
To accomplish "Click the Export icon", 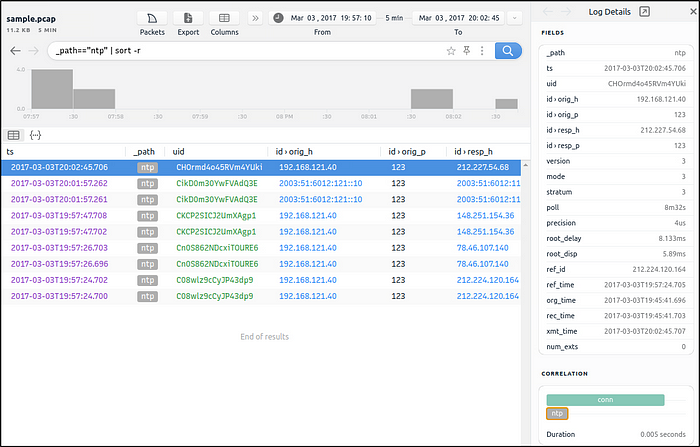I will pos(188,18).
